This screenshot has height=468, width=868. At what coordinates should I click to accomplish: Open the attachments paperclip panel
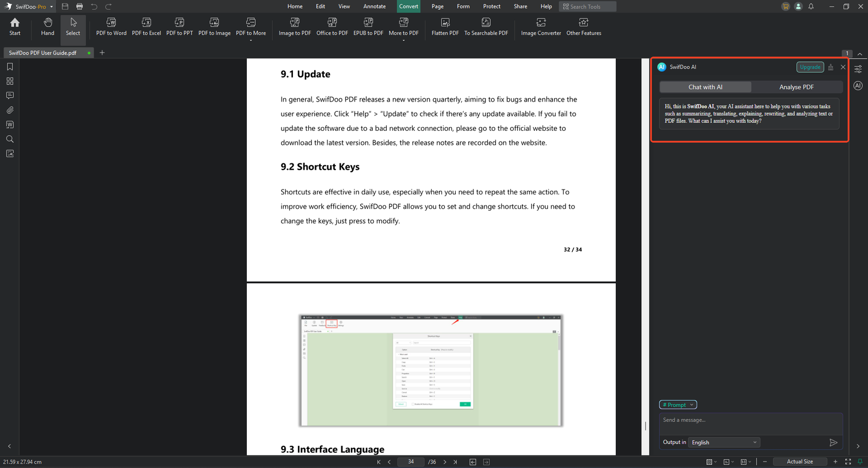pyautogui.click(x=10, y=110)
